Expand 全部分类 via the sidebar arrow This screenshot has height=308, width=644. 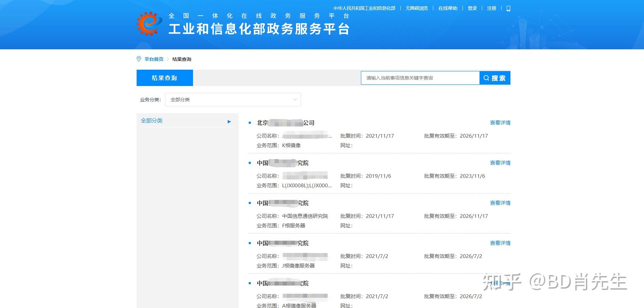click(229, 121)
